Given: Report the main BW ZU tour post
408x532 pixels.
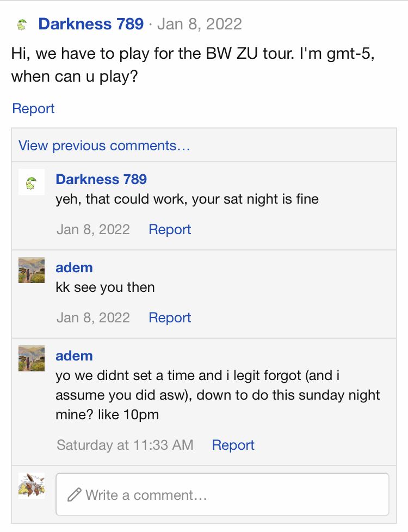Looking at the screenshot, I should pyautogui.click(x=33, y=108).
